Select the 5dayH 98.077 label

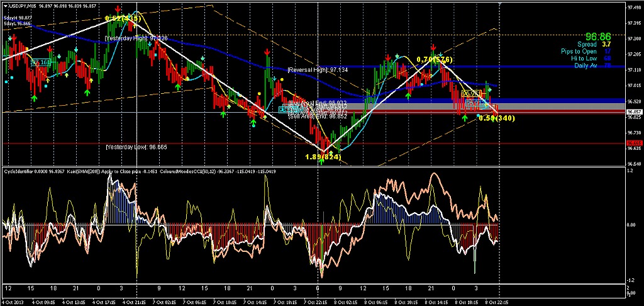click(17, 18)
